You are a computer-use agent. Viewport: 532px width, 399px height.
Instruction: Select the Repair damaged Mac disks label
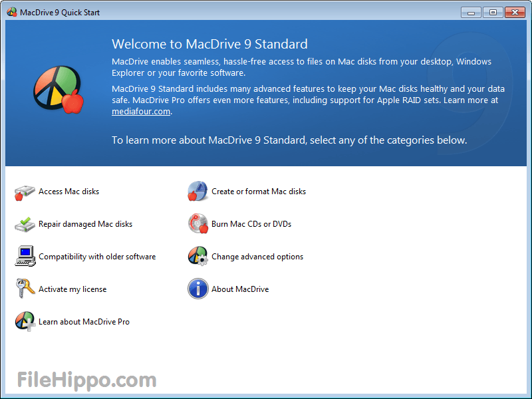(x=85, y=224)
